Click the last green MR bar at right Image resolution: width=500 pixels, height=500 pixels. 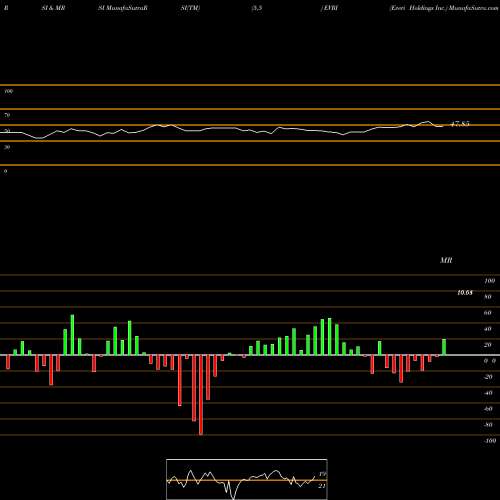tap(444, 347)
